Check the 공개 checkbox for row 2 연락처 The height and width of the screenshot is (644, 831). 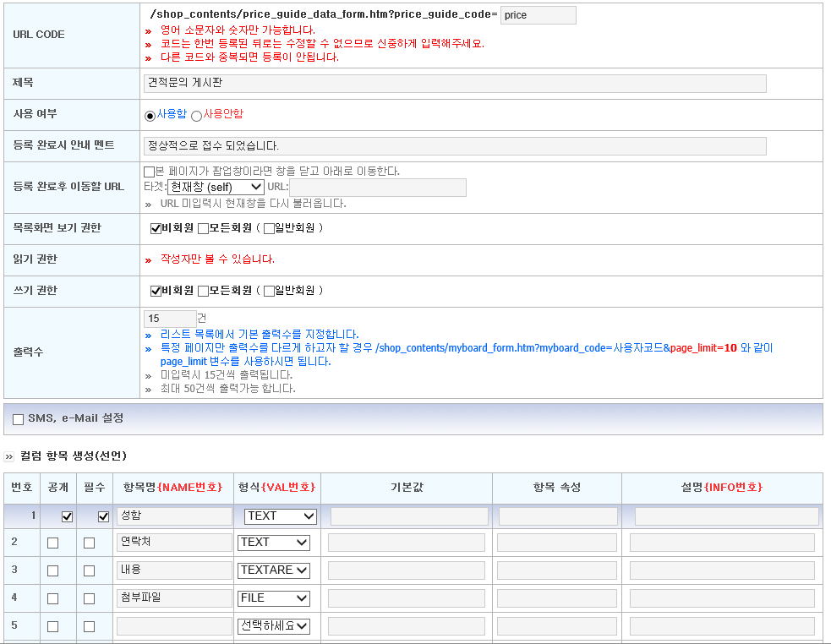tap(53, 543)
